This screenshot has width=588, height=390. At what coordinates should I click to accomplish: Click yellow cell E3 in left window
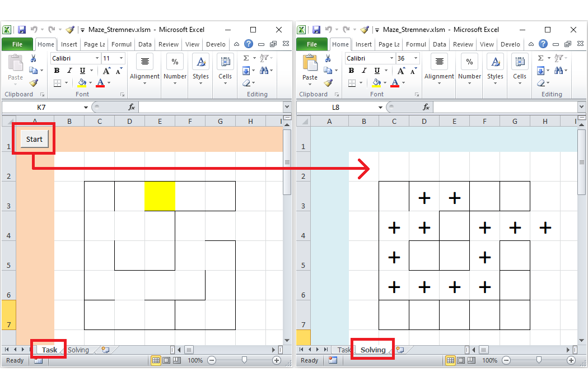(160, 196)
